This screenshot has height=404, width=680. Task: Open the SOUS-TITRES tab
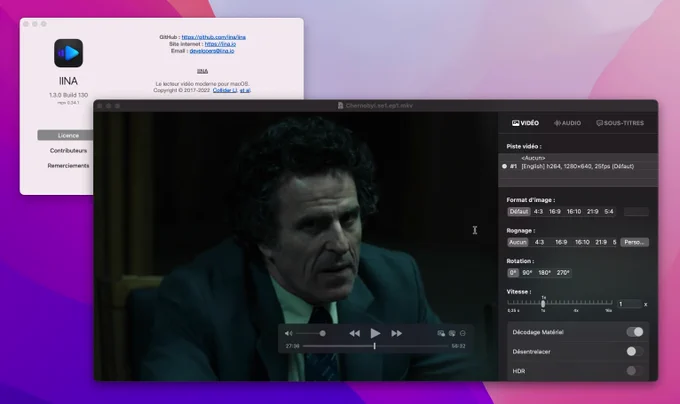pos(620,123)
